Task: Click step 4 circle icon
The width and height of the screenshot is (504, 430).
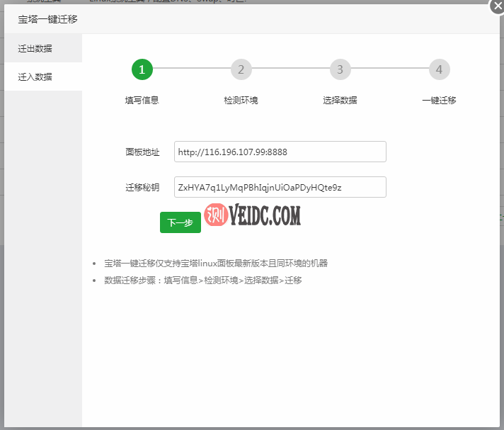Action: pyautogui.click(x=439, y=69)
